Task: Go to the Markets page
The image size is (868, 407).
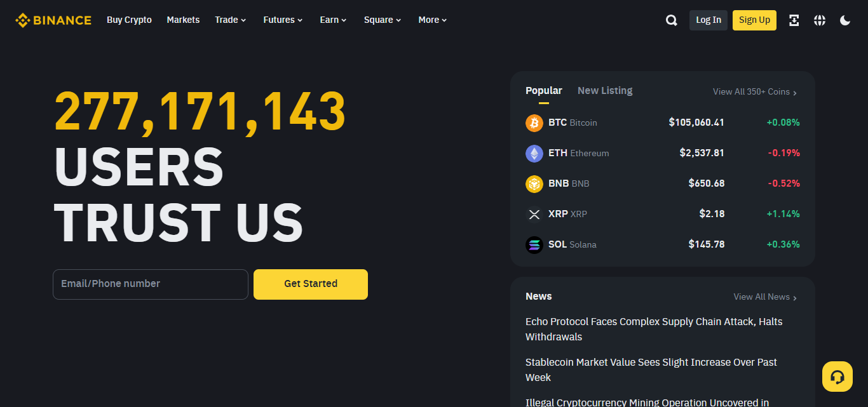Action: [183, 20]
